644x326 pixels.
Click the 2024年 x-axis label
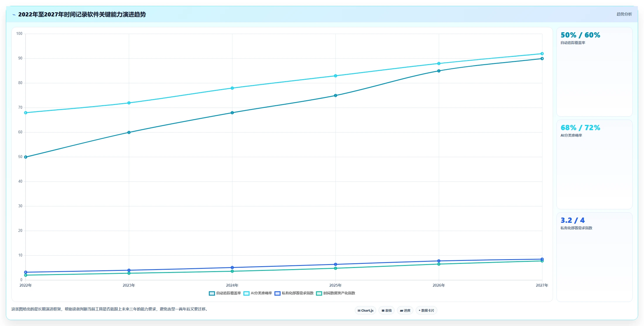(232, 286)
